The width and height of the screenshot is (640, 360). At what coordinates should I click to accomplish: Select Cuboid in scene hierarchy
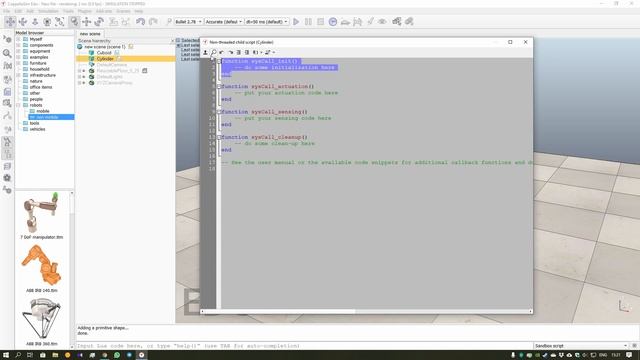point(104,53)
